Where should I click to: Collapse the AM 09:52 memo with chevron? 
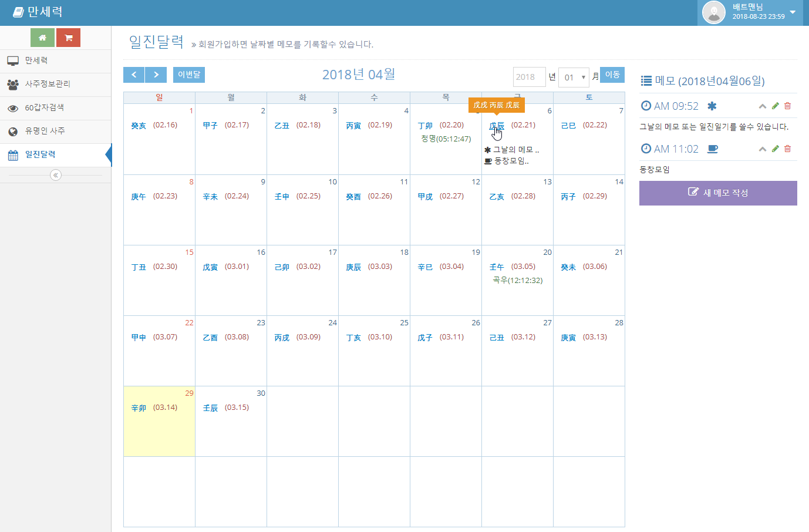click(763, 106)
